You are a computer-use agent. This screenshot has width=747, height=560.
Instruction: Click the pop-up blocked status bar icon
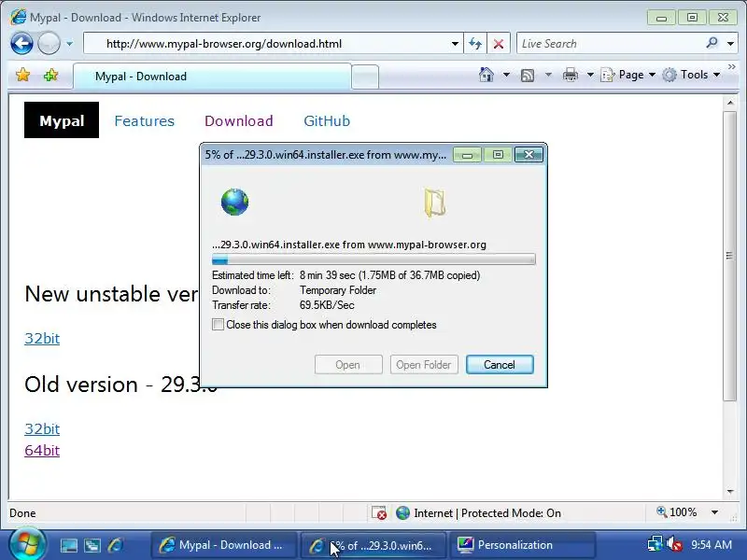tap(379, 512)
